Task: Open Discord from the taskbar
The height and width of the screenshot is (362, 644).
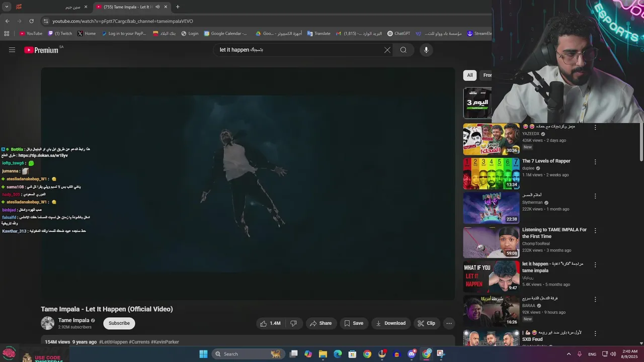Action: (x=412, y=354)
